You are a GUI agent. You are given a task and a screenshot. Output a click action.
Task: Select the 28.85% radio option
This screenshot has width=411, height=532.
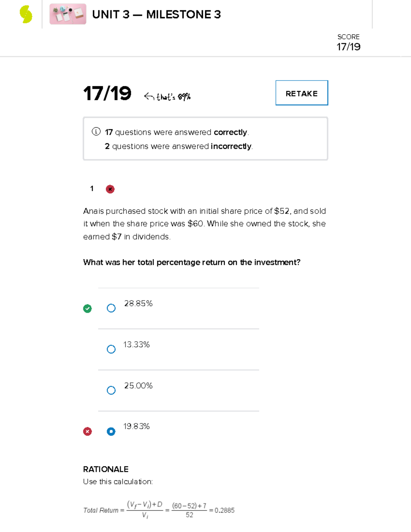(x=111, y=308)
